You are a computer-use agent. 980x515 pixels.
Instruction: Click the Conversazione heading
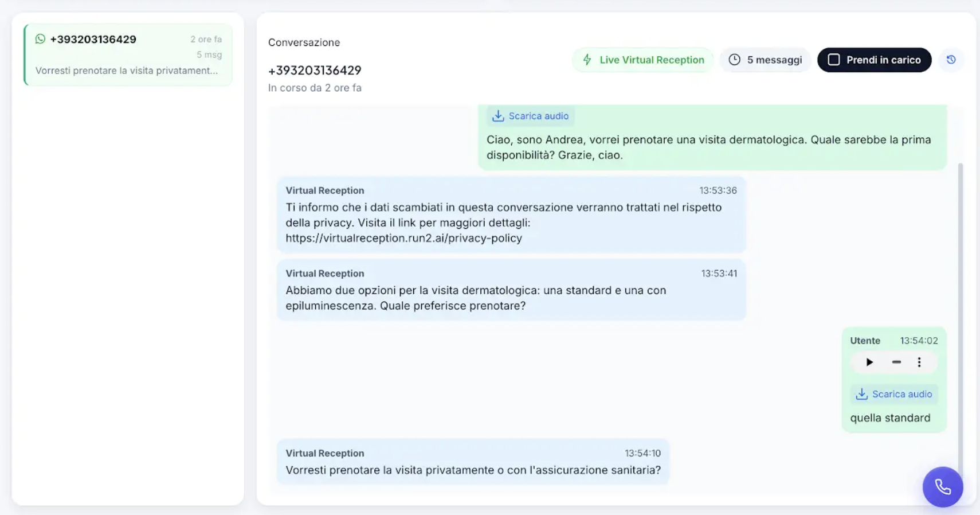(x=304, y=42)
